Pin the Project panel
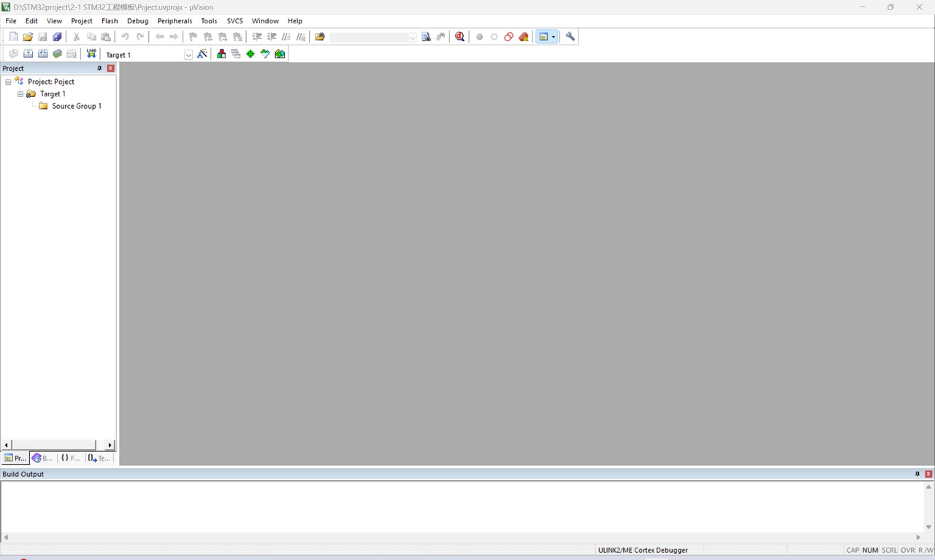Viewport: 935px width, 560px height. [100, 68]
